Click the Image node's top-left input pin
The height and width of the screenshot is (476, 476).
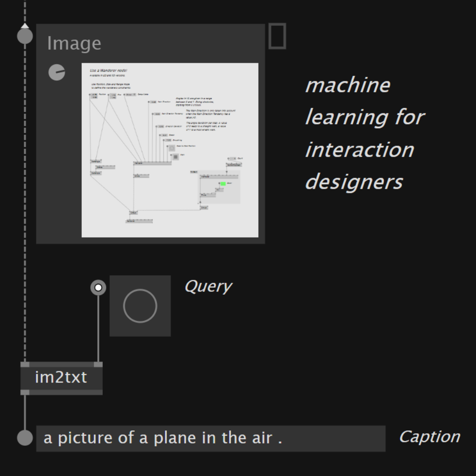(25, 36)
